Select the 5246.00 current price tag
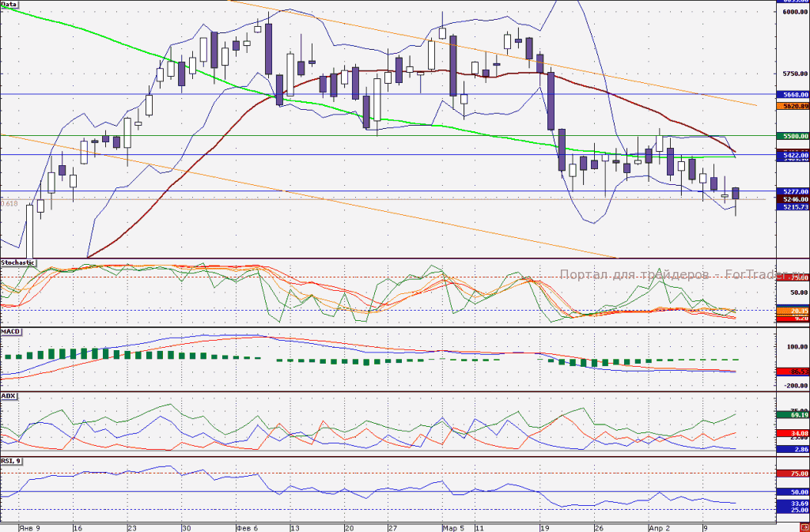Image resolution: width=810 pixels, height=532 pixels. click(793, 199)
